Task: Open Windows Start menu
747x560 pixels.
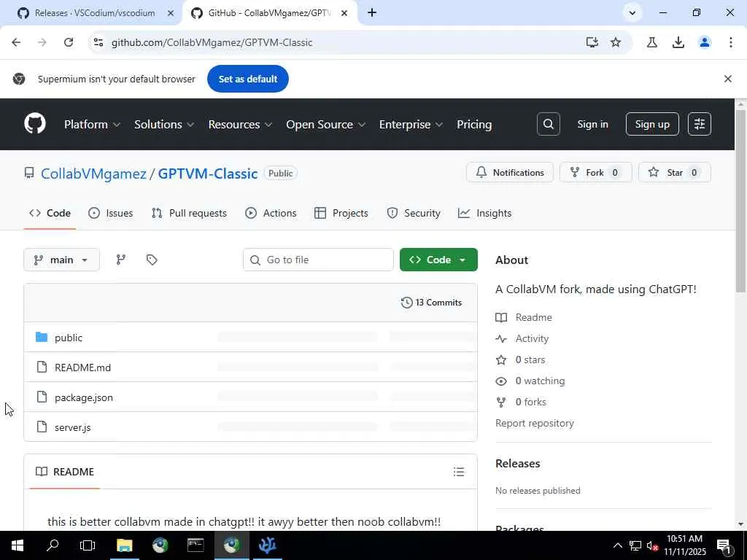Action: [18, 545]
